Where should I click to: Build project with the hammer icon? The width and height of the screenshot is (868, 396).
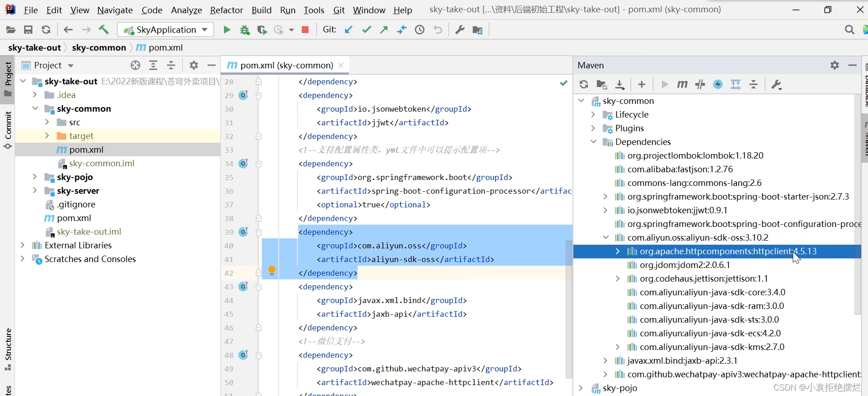(x=104, y=30)
